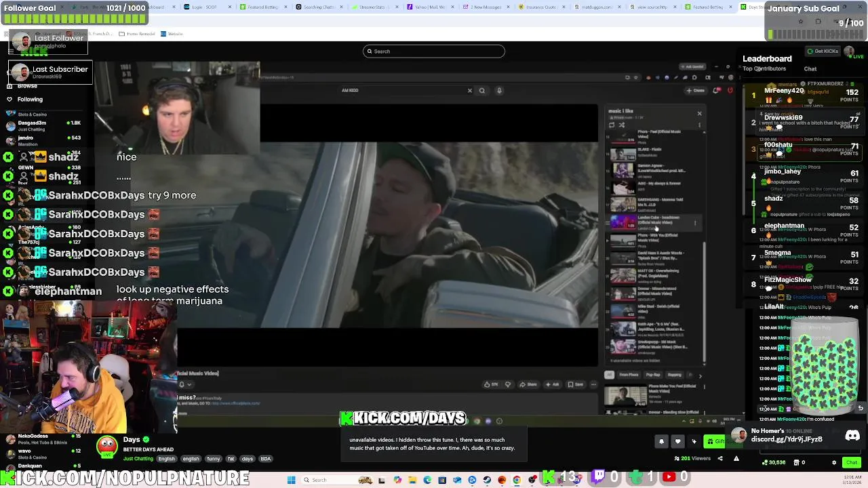Close the music i like playlist panel
This screenshot has height=488, width=868.
click(x=699, y=113)
